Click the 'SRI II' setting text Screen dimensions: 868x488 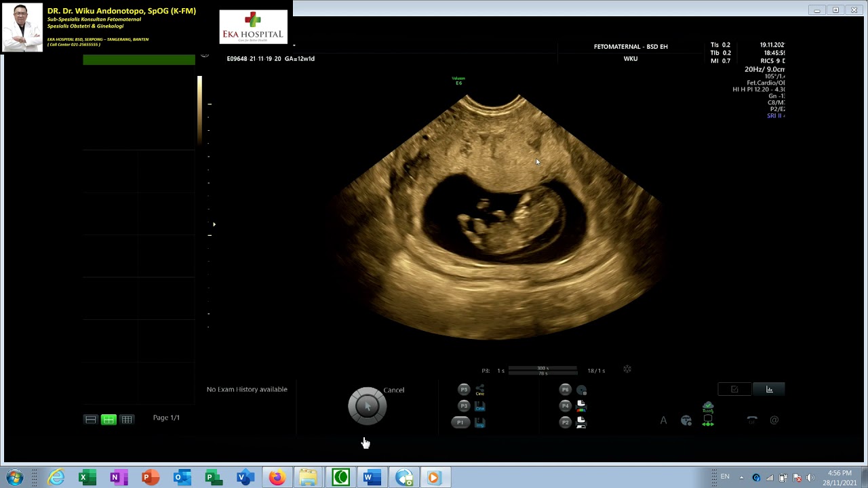pyautogui.click(x=776, y=116)
